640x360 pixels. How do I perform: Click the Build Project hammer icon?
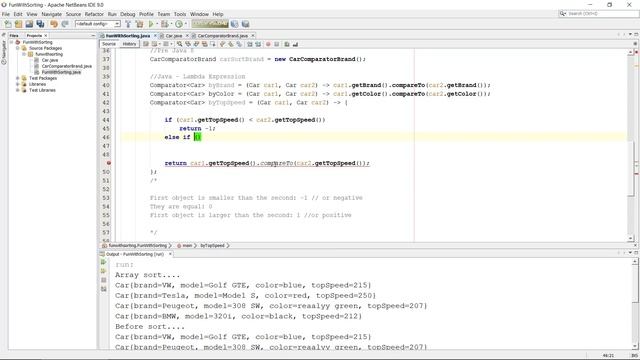click(x=128, y=24)
